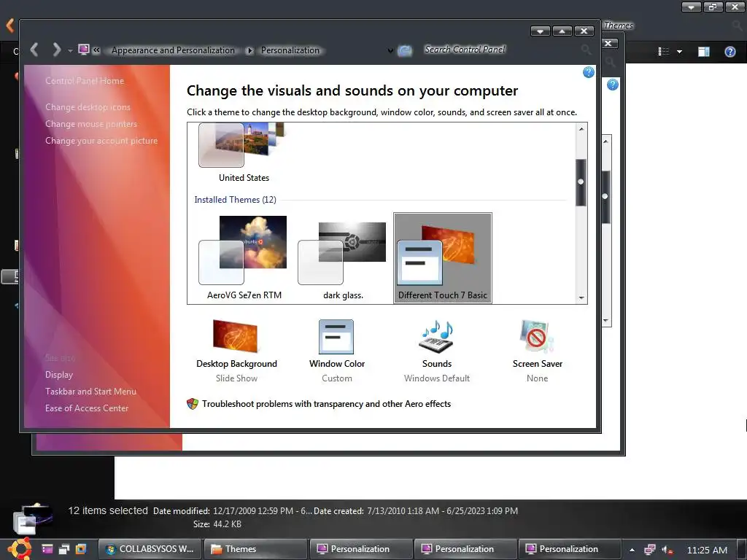Click the switch windows quick launch icon

click(x=64, y=549)
